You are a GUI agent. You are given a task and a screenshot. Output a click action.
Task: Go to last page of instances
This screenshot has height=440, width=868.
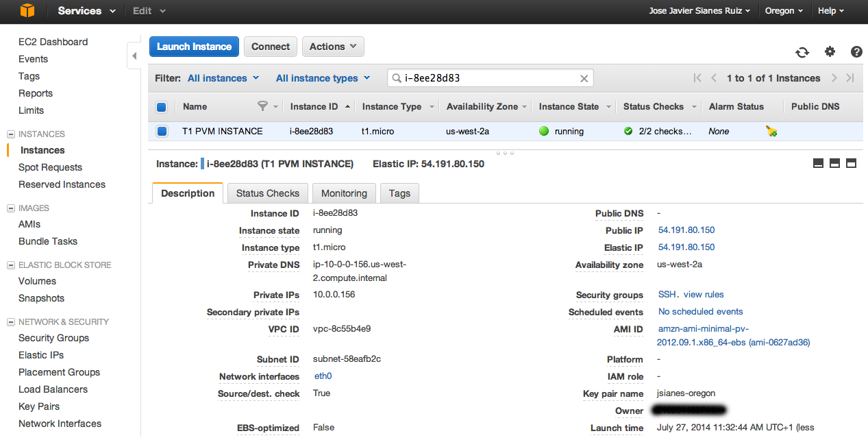850,78
